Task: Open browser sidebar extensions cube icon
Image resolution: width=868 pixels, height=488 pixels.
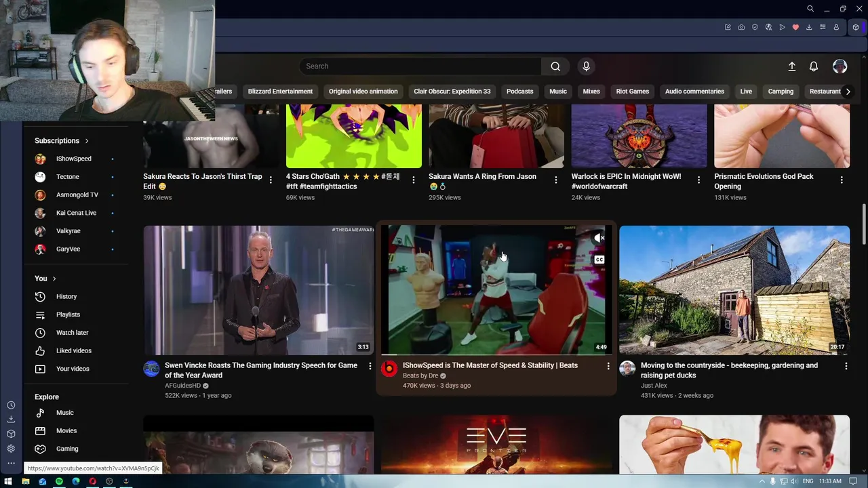Action: coord(11,434)
